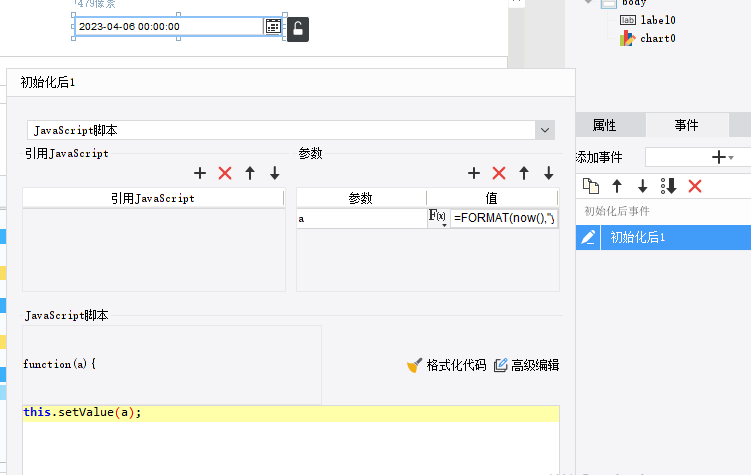Edit event 初始化后1 with pencil icon
This screenshot has width=751, height=475.
tap(588, 237)
